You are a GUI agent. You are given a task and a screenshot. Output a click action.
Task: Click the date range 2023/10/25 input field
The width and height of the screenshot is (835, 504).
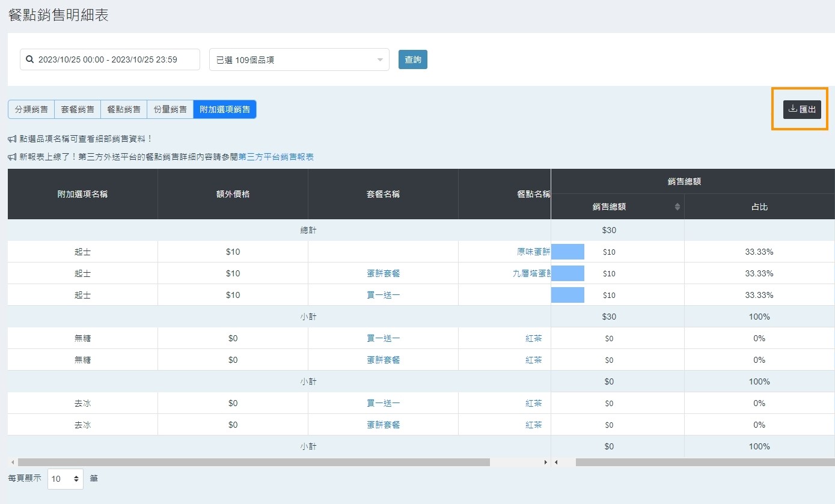pyautogui.click(x=110, y=59)
